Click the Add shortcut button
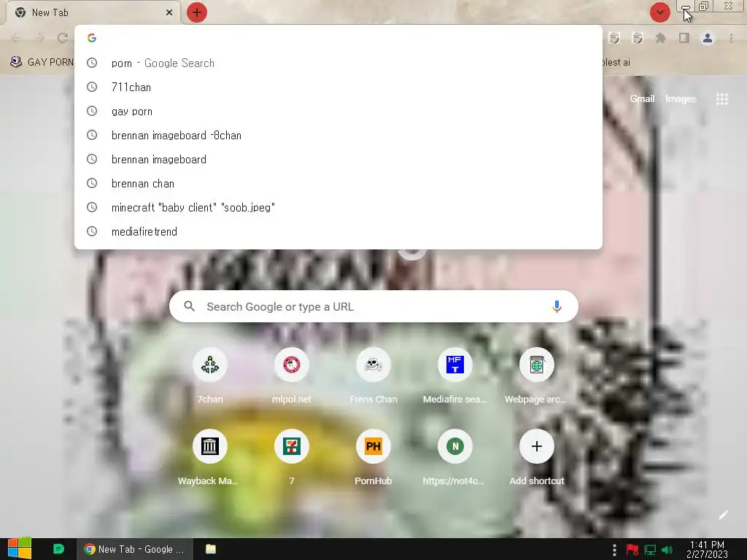Image resolution: width=747 pixels, height=560 pixels. [x=536, y=458]
